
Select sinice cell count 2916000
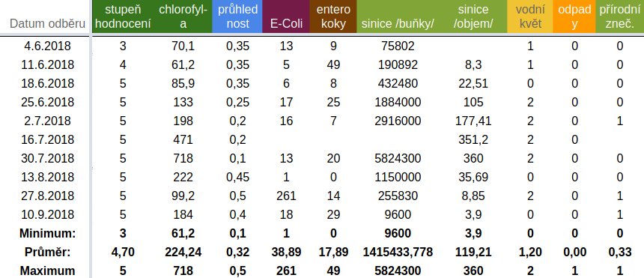click(x=398, y=121)
